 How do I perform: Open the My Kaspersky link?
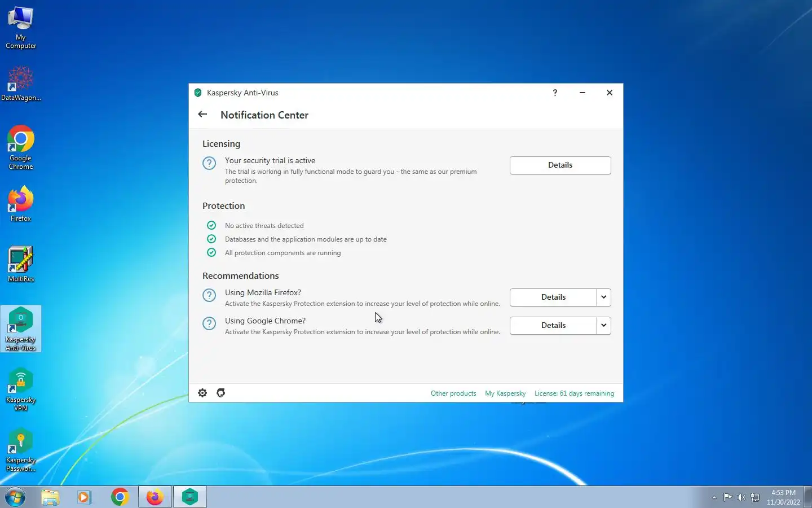(x=505, y=393)
